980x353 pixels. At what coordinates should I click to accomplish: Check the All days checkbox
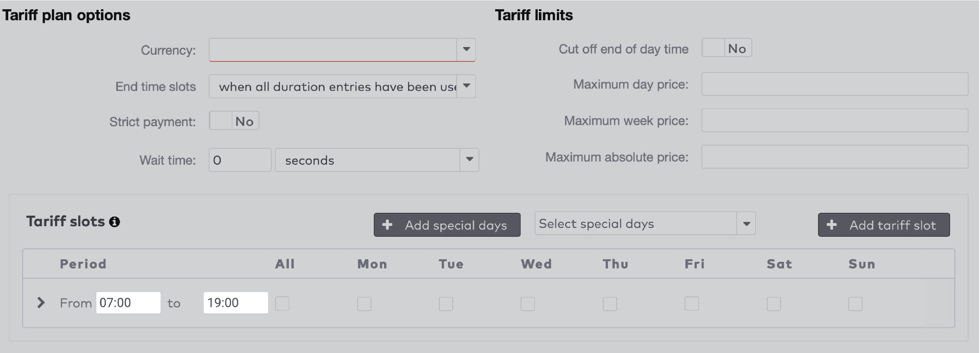pos(282,303)
